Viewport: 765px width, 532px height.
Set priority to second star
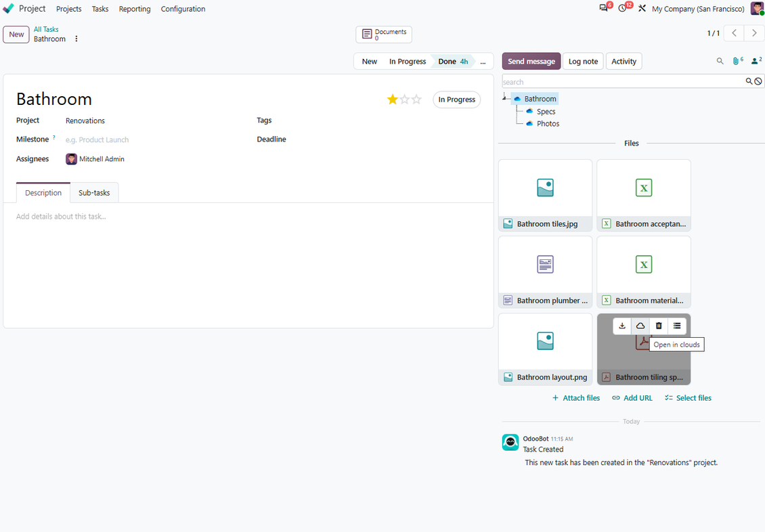pos(404,99)
